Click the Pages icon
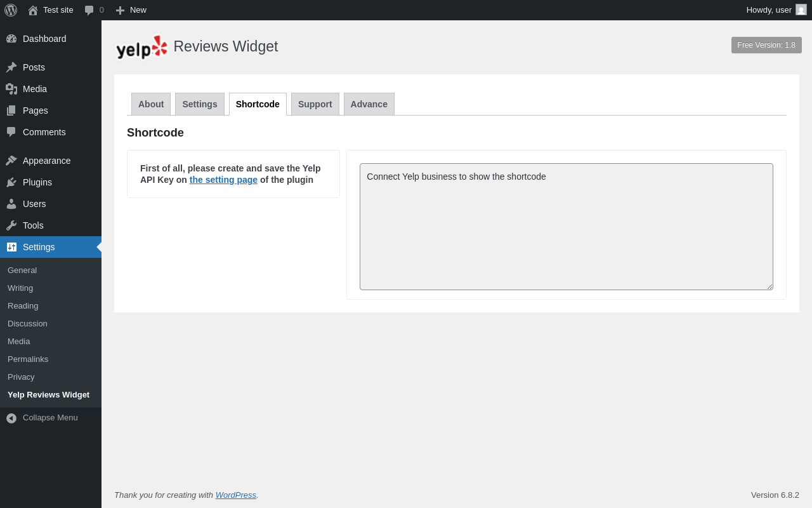This screenshot has height=508, width=812. click(x=11, y=110)
